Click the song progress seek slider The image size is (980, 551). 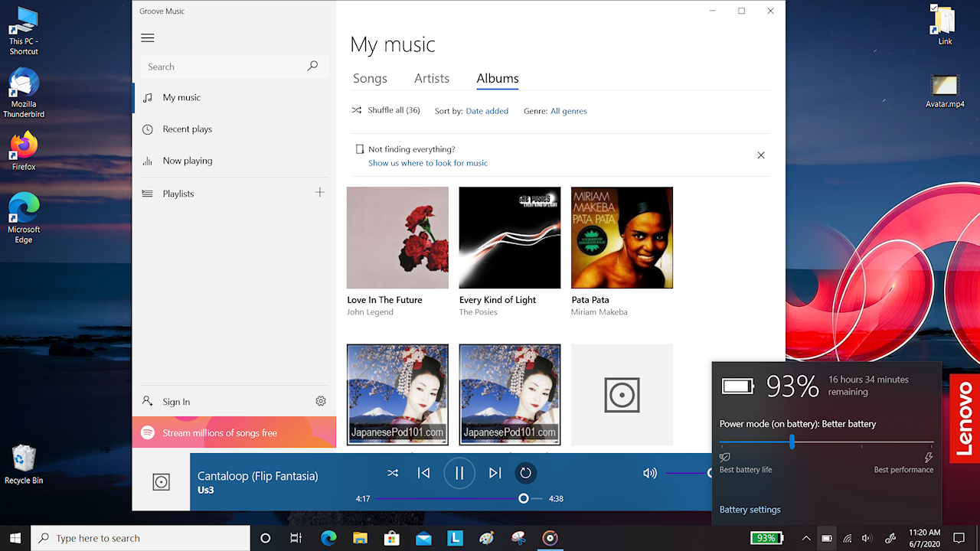(459, 498)
